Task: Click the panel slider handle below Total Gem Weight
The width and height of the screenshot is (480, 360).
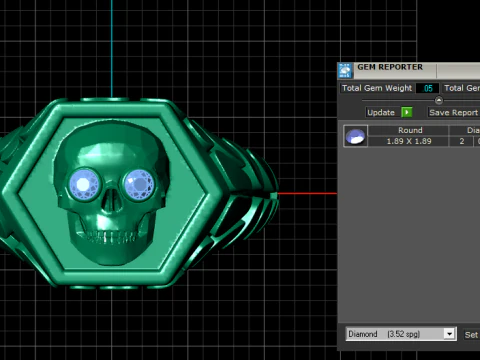Action: pos(439,100)
